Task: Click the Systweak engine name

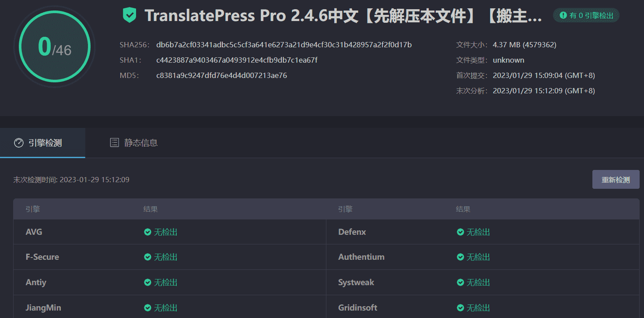Action: click(x=356, y=283)
